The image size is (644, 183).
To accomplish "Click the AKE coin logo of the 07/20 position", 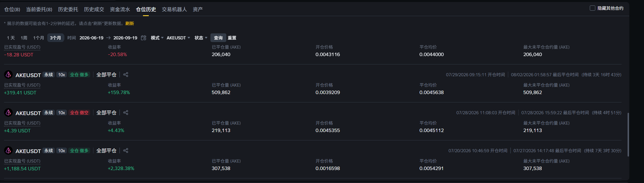I will tap(8, 150).
